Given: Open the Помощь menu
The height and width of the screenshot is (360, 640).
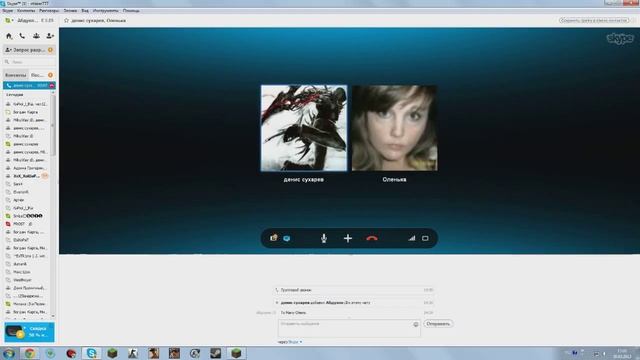Looking at the screenshot, I should [131, 11].
